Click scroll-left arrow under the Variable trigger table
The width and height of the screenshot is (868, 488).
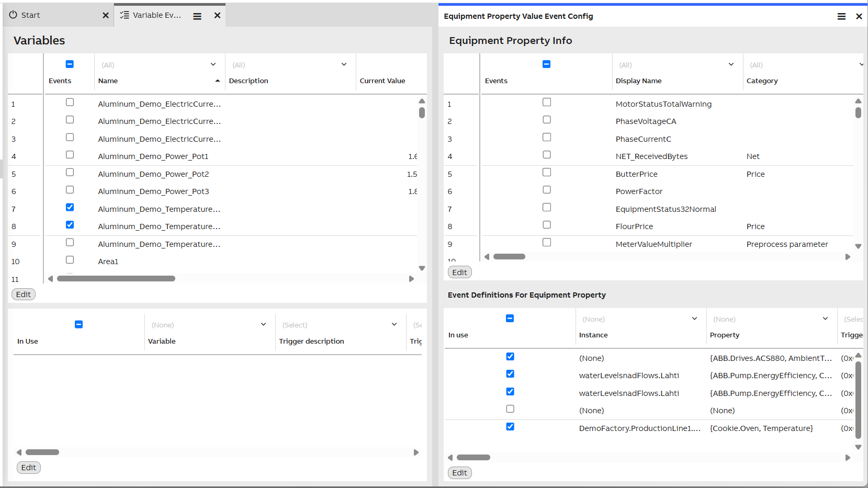(x=19, y=452)
